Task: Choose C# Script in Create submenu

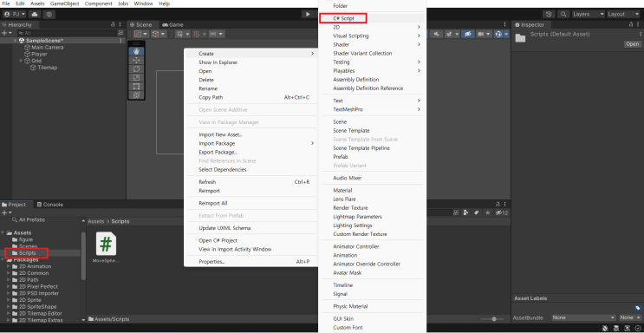Action: 343,18
